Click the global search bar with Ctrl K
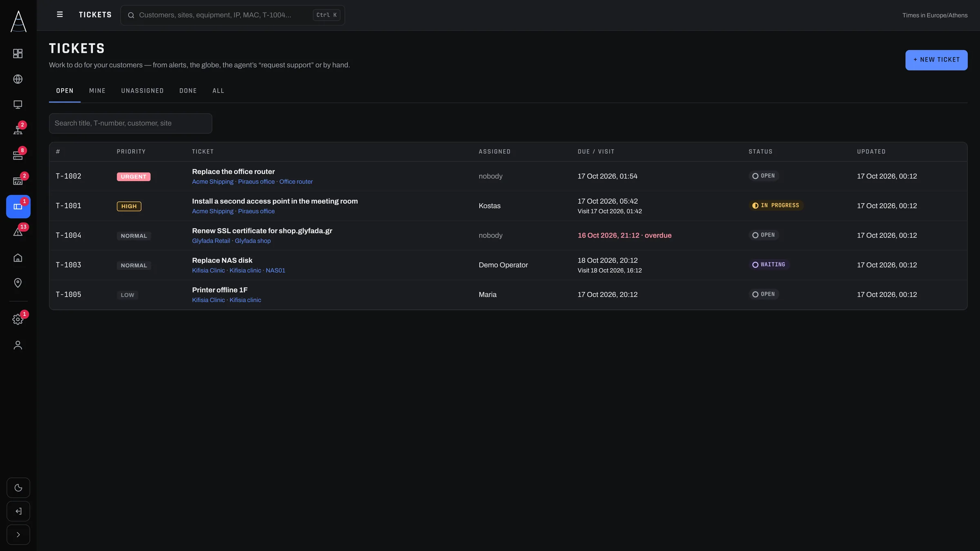The image size is (980, 551). [233, 15]
